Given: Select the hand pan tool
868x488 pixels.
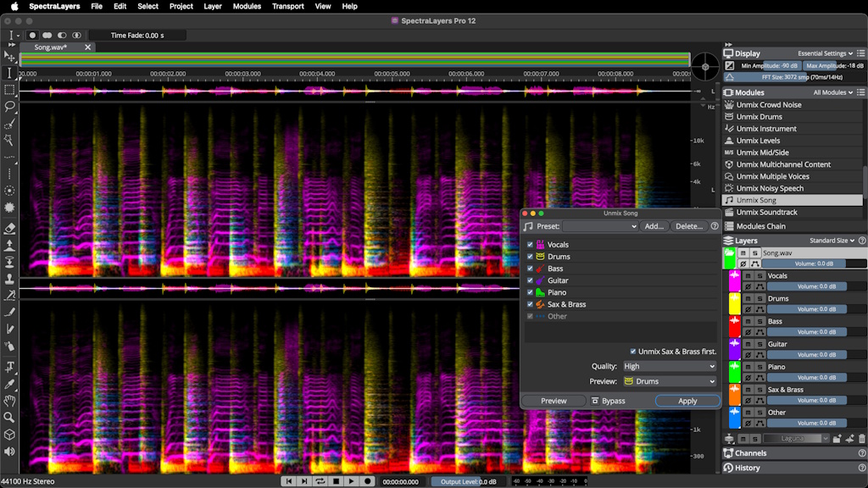Looking at the screenshot, I should [9, 401].
